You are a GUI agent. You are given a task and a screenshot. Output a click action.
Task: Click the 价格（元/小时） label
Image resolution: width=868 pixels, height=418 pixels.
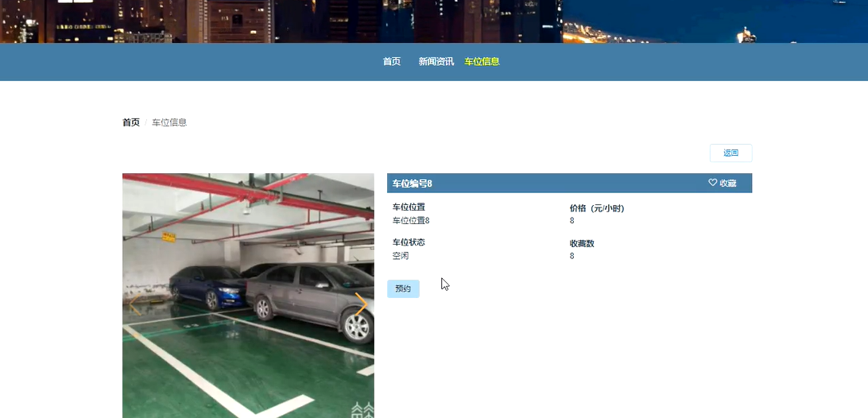(597, 208)
